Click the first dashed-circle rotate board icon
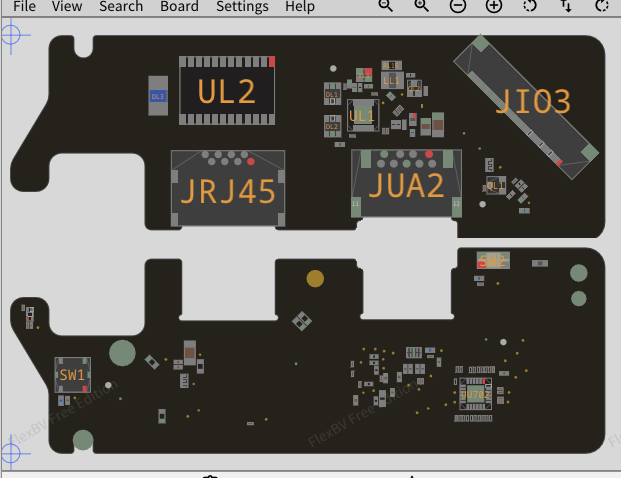Image resolution: width=621 pixels, height=478 pixels. pos(530,6)
